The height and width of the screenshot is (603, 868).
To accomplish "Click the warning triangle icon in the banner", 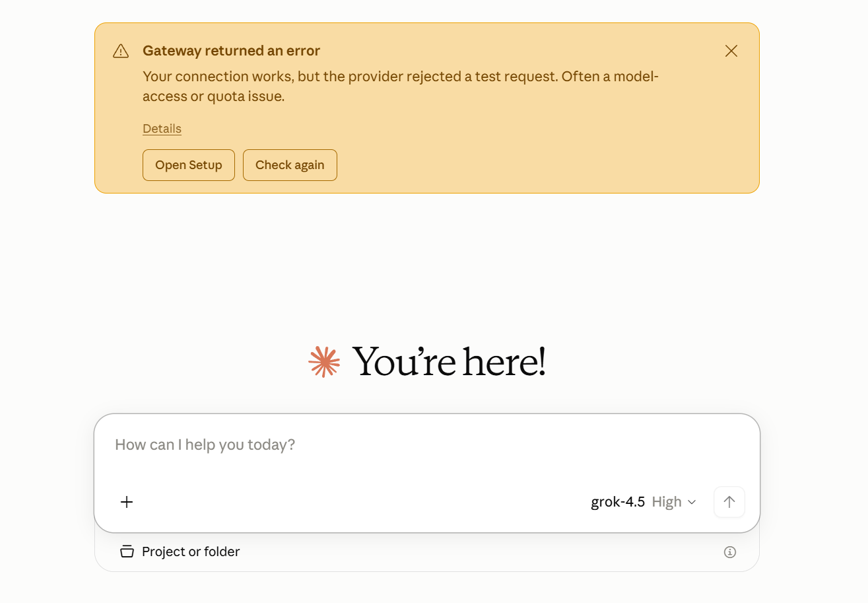I will (121, 51).
